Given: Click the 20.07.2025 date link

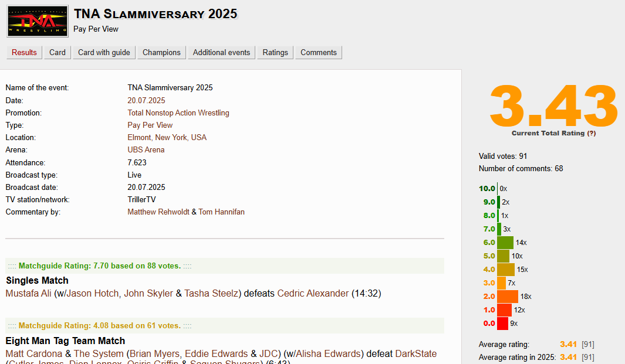Looking at the screenshot, I should click(x=146, y=100).
